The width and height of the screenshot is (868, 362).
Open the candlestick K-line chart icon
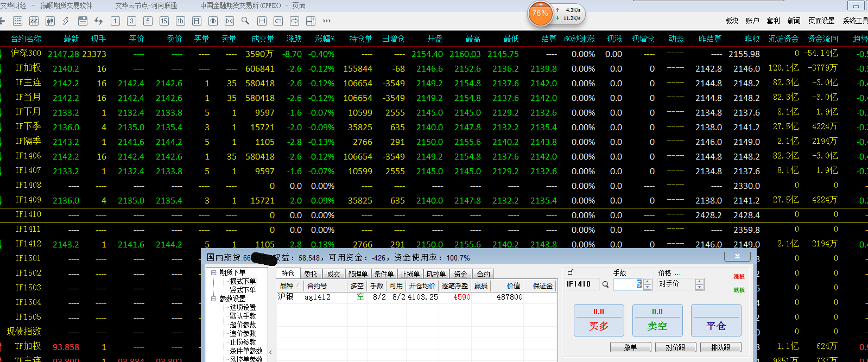tap(50, 21)
